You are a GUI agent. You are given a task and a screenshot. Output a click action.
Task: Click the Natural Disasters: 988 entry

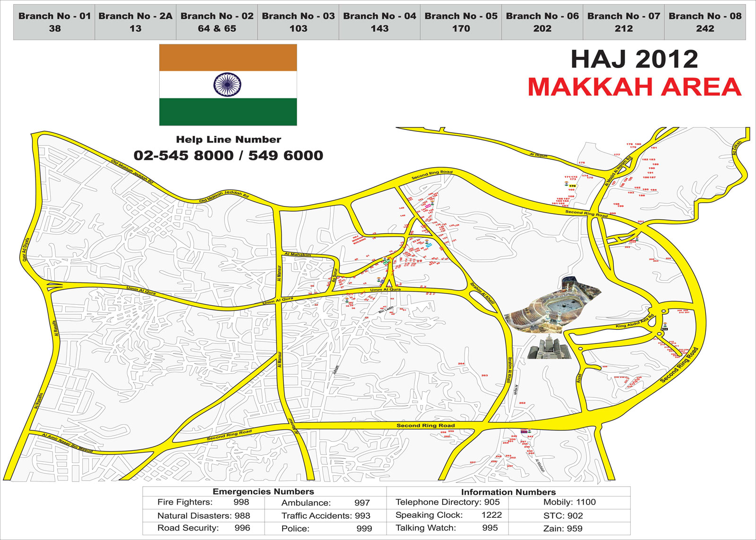[x=204, y=515]
